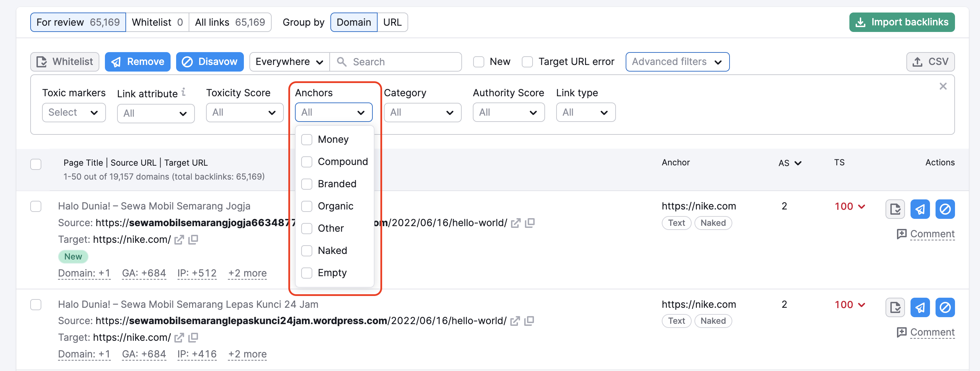The image size is (980, 371).
Task: Group results by URL
Action: tap(393, 22)
